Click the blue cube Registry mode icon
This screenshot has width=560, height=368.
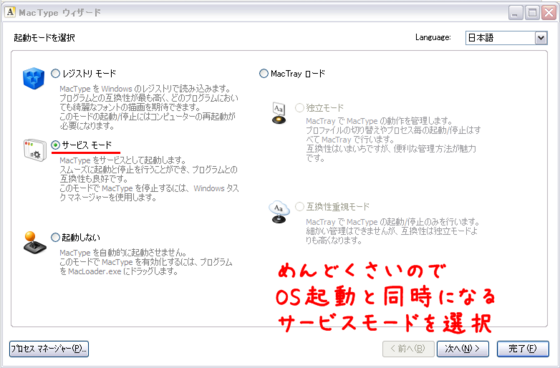[x=34, y=78]
